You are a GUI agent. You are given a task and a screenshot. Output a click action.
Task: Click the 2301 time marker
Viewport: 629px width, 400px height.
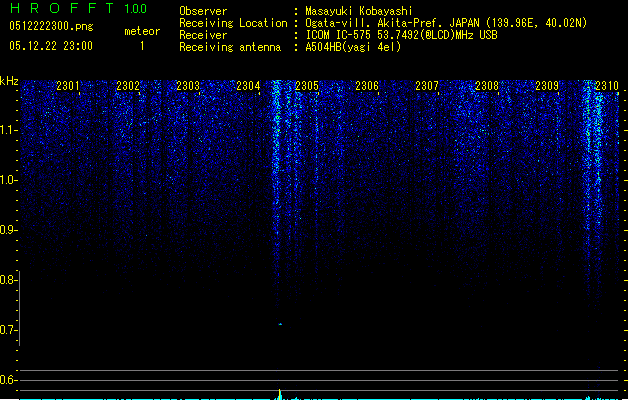[x=68, y=86]
